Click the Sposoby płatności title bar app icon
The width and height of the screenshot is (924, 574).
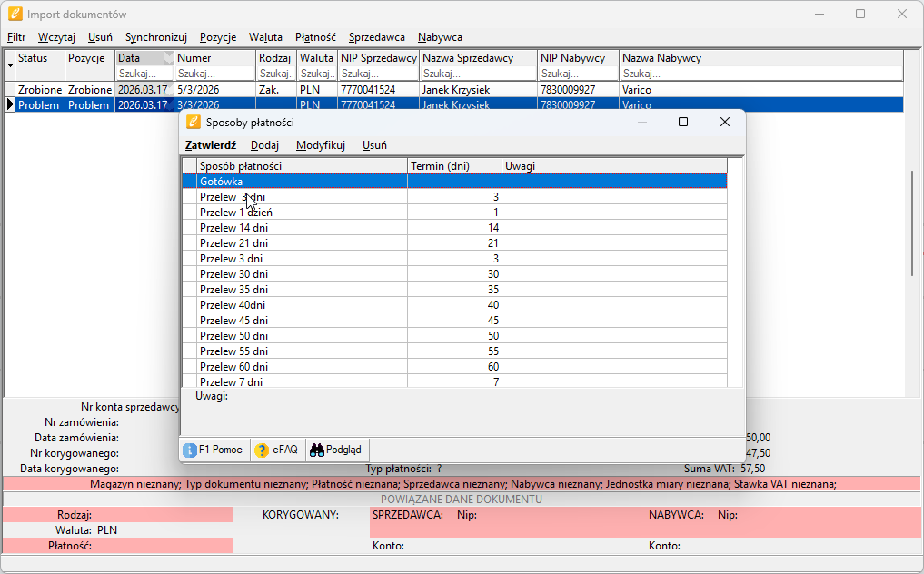pyautogui.click(x=194, y=122)
